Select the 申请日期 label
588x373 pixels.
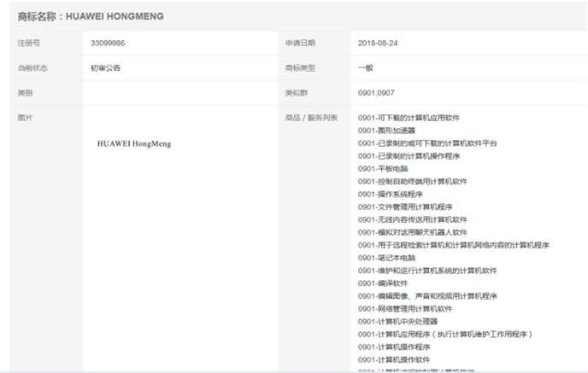coord(300,43)
